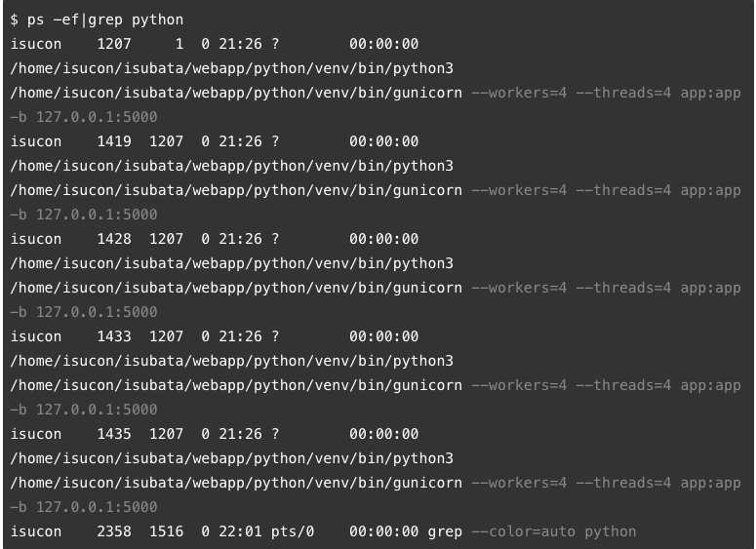
Task: Click the ps -ef|grep python command
Action: point(105,20)
